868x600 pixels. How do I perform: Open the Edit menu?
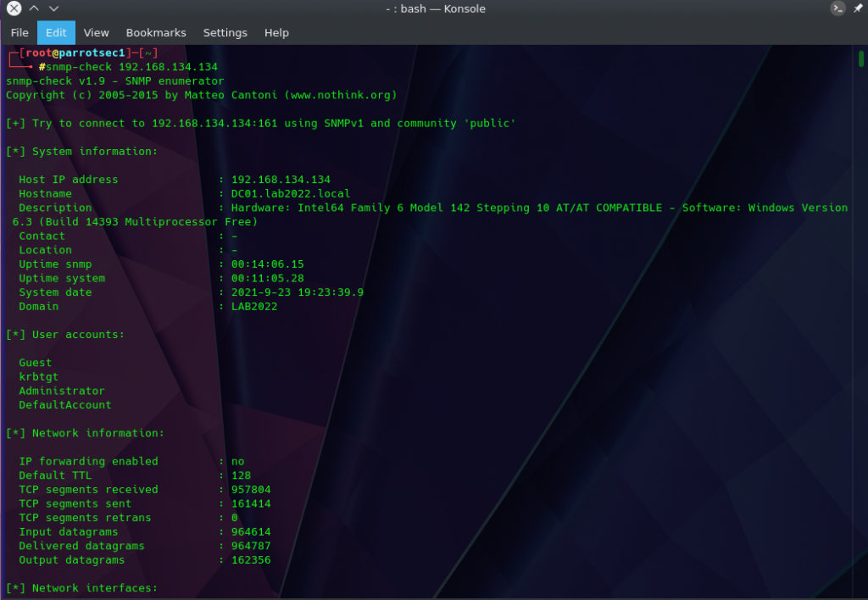coord(56,33)
